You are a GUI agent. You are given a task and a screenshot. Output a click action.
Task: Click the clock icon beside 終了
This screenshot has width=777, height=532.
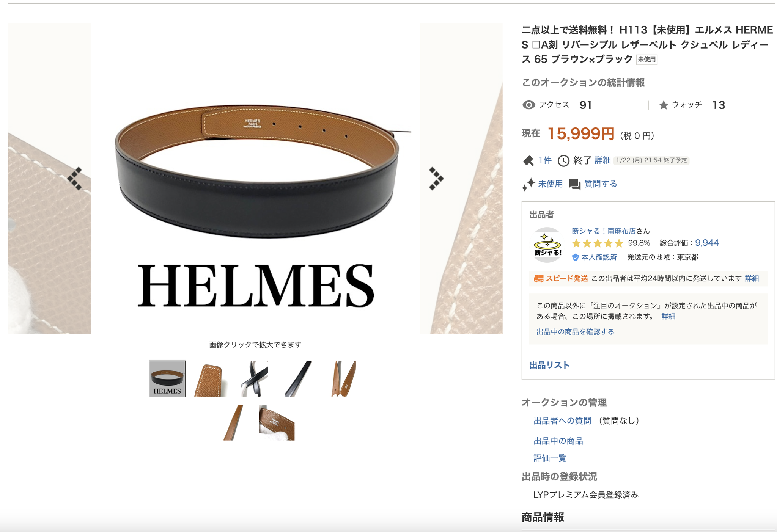coord(563,161)
